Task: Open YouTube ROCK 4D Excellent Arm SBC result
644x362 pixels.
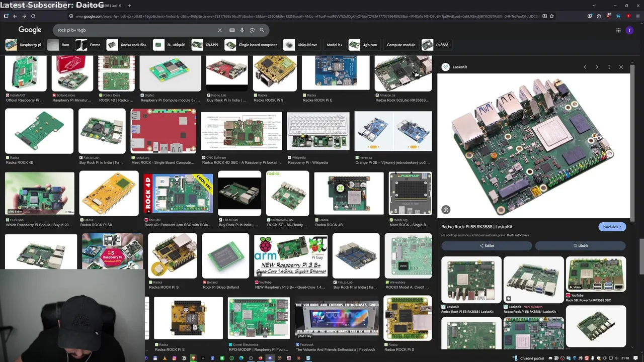Action: [x=178, y=194]
